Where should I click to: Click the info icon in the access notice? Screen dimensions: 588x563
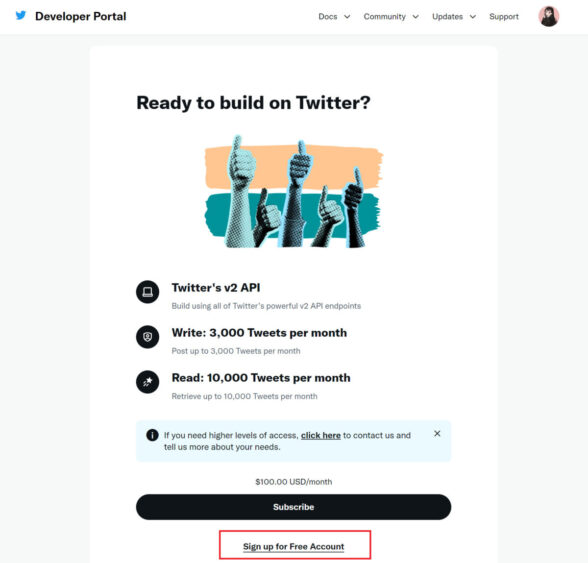click(152, 435)
